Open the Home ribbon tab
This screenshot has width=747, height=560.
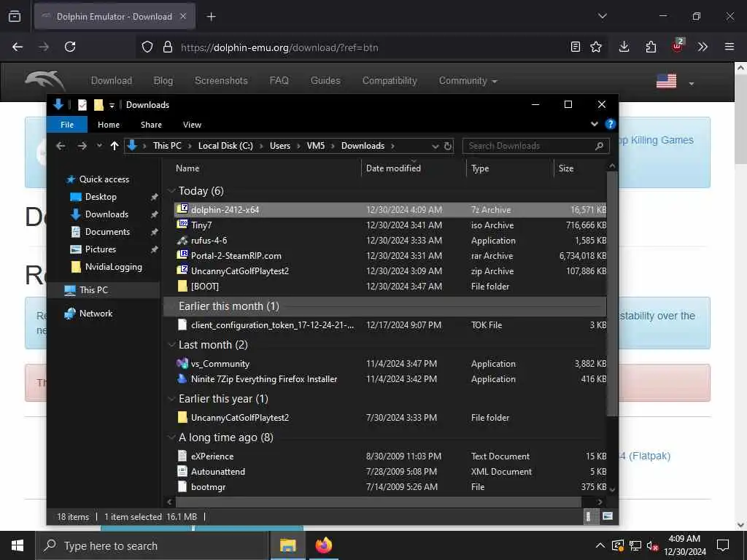pyautogui.click(x=109, y=124)
